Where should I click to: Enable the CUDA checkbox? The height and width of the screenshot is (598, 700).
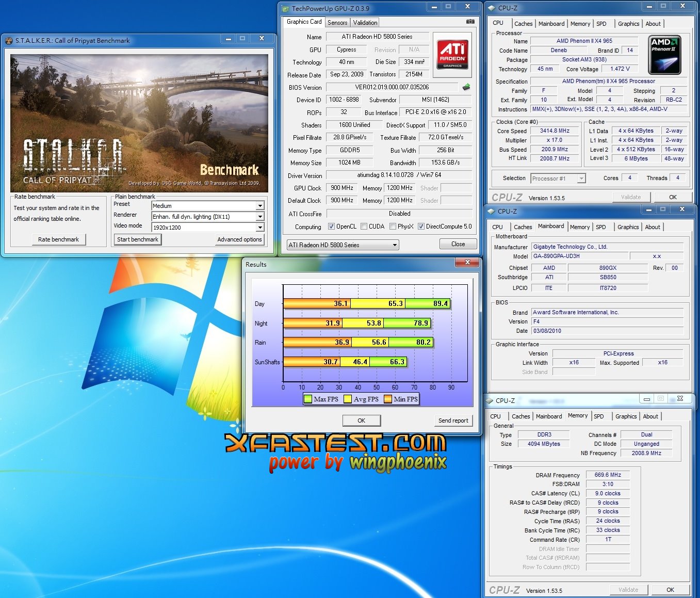(364, 227)
